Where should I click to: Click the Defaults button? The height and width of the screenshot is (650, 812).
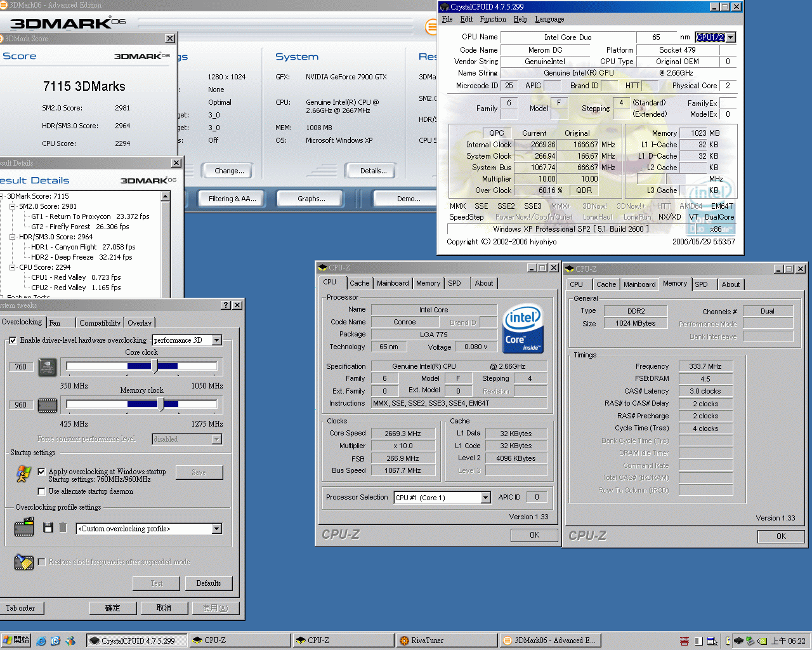click(208, 583)
